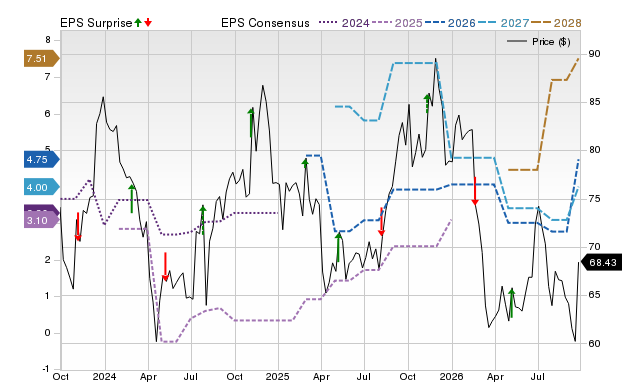Toggle the 2027 consensus series in legend

503,23
